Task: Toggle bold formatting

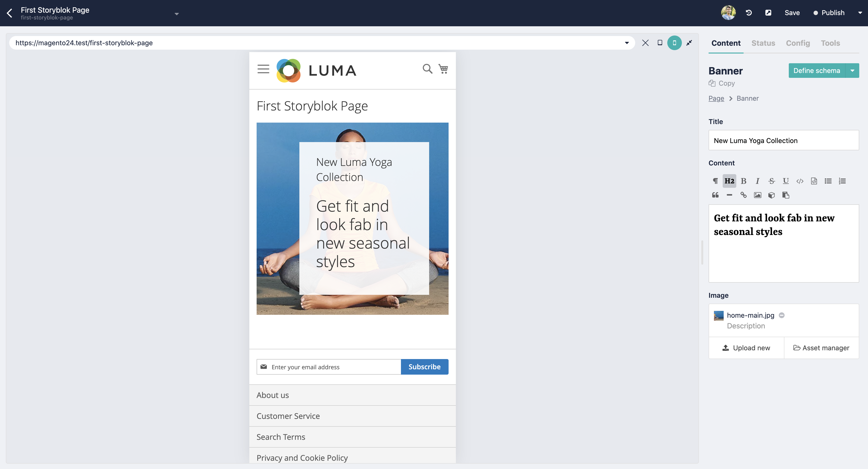Action: [x=743, y=181]
